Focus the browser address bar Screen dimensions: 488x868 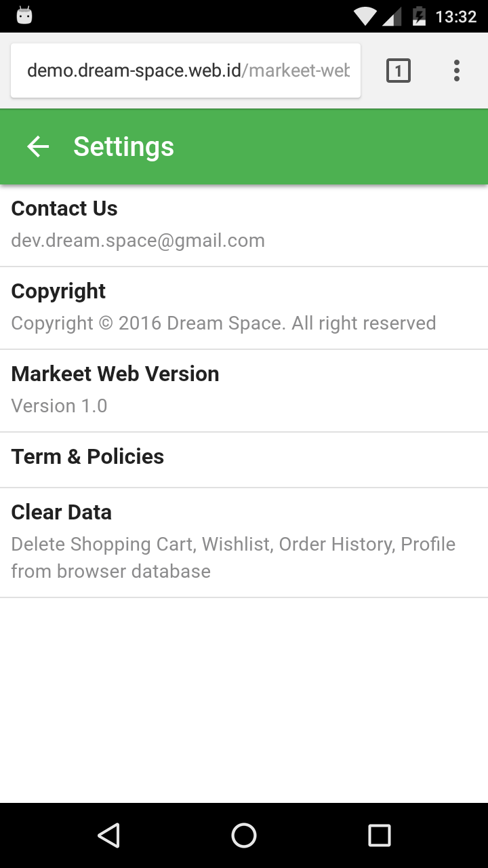(x=186, y=71)
